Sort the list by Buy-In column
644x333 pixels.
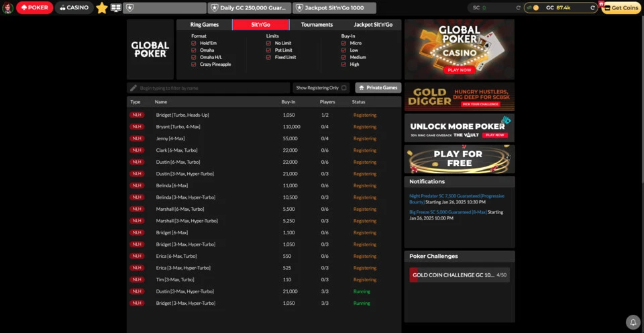[288, 102]
